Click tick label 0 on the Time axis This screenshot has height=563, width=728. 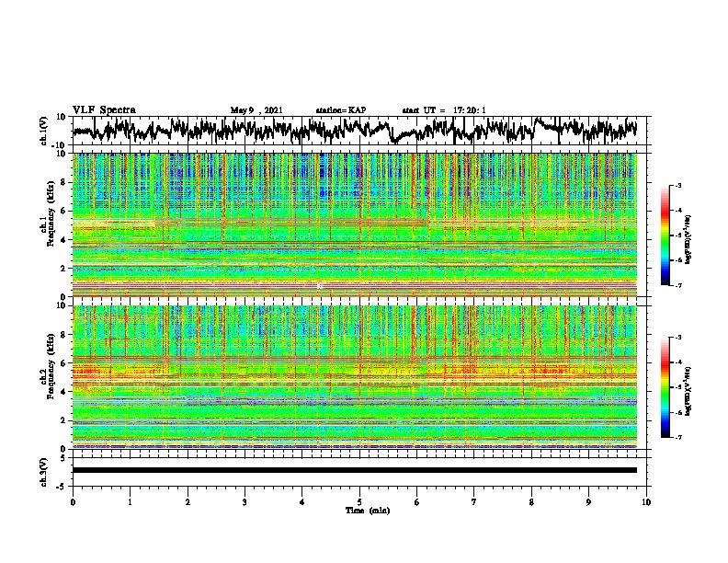click(x=73, y=502)
